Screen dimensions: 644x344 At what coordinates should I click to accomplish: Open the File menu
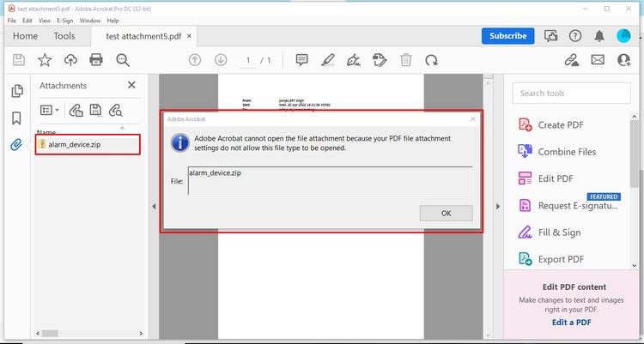point(12,21)
